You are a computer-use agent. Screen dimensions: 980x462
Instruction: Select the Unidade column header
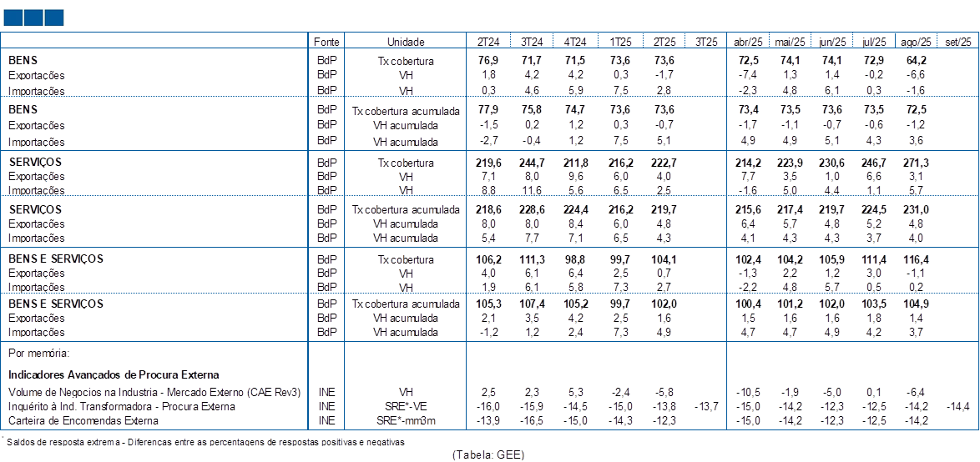[406, 41]
